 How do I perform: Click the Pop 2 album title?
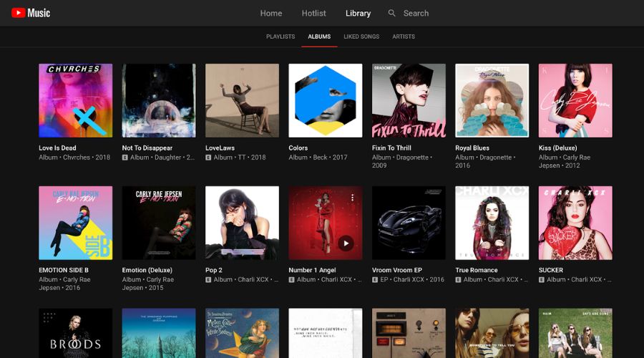(x=213, y=270)
